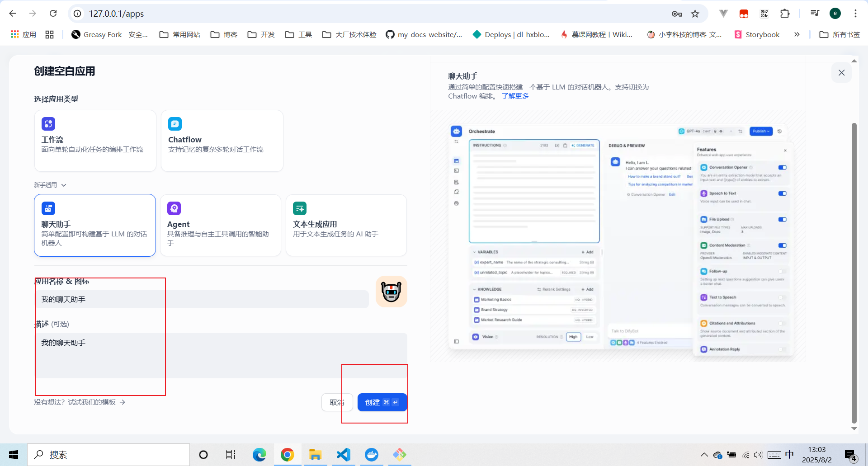Click the text generation (文本生成应用) icon

[x=300, y=208]
